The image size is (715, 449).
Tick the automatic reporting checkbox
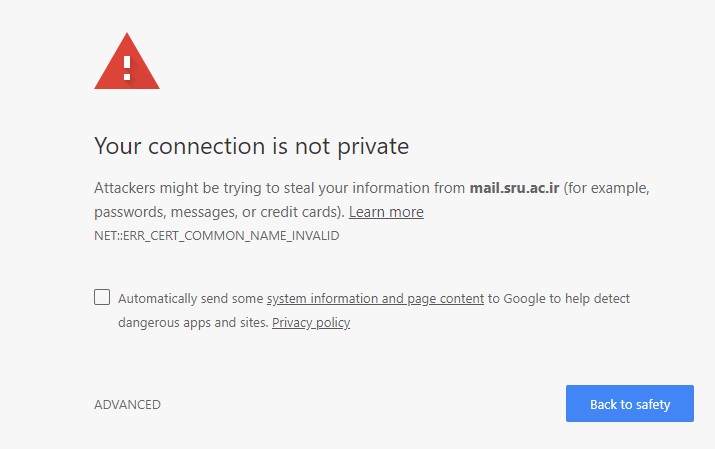point(102,297)
